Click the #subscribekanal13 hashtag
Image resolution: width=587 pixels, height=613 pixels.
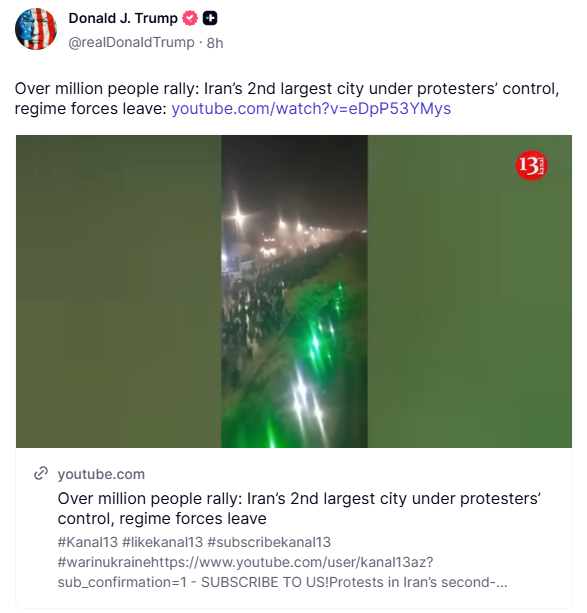tap(269, 542)
